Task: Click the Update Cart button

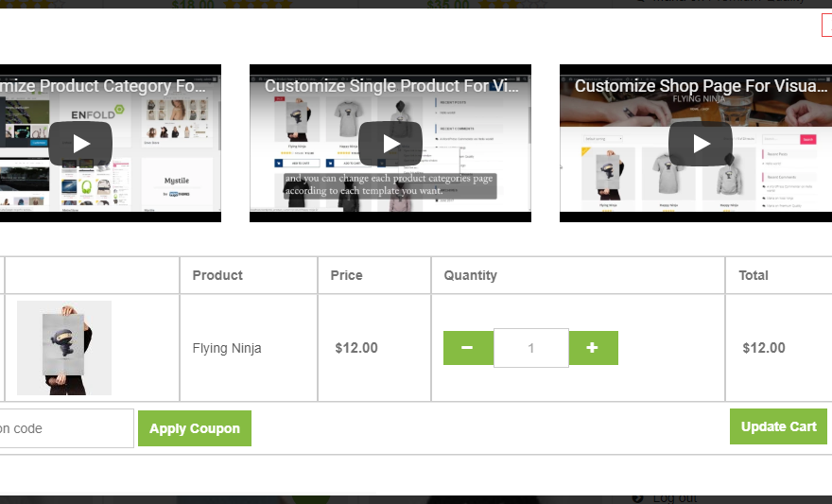Action: (x=778, y=426)
